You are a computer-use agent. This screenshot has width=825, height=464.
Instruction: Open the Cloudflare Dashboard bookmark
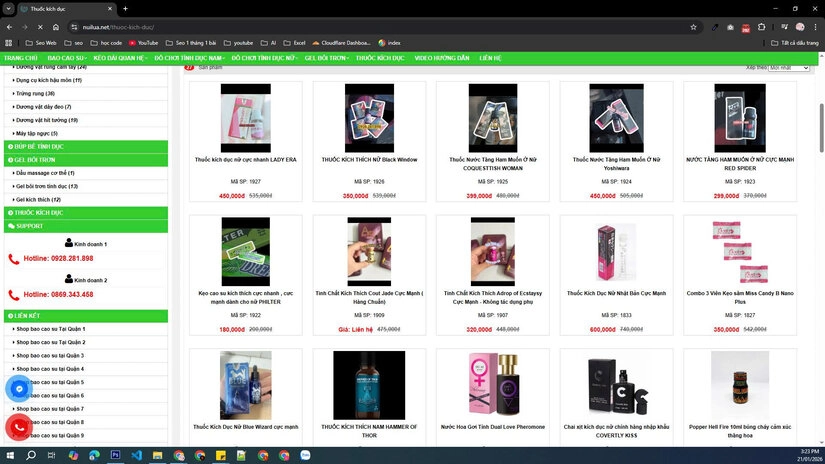click(341, 43)
